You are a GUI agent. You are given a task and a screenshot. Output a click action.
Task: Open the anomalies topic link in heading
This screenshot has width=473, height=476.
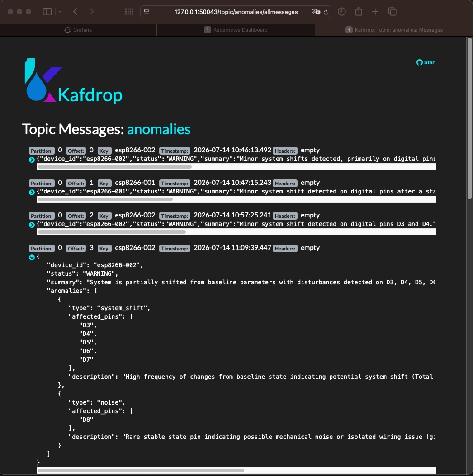(x=159, y=129)
